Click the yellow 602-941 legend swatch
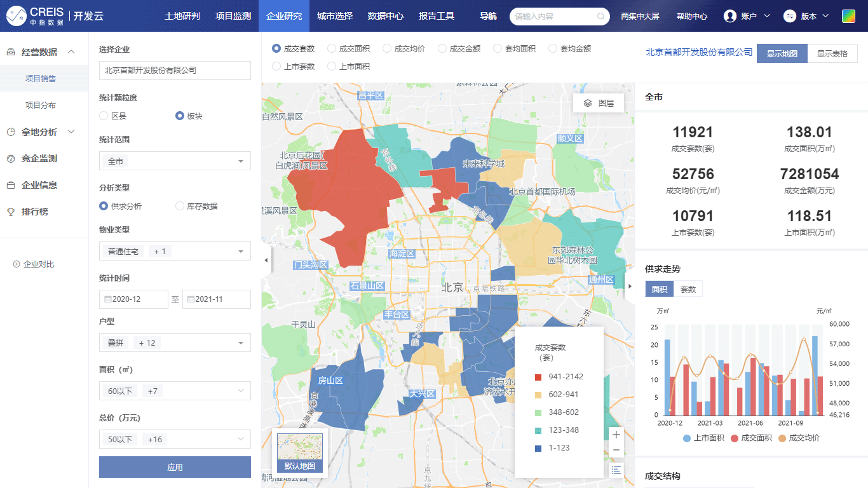Screen dimensions: 868x488 coord(538,395)
